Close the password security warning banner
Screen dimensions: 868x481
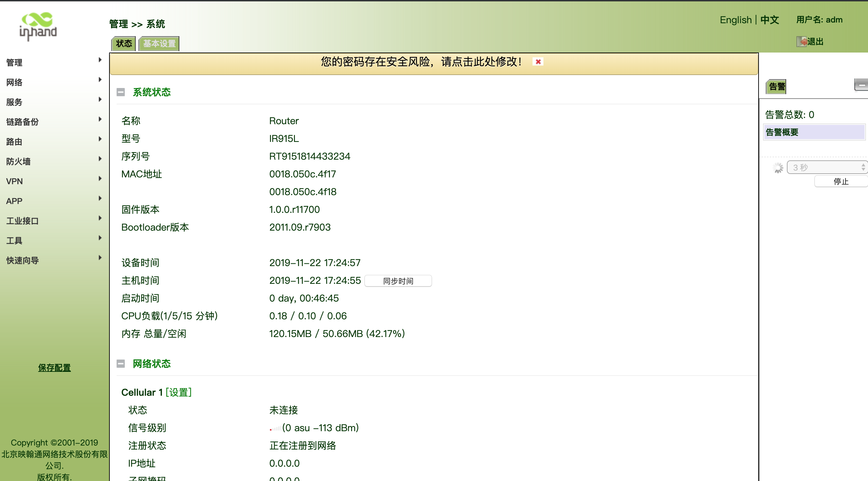538,62
